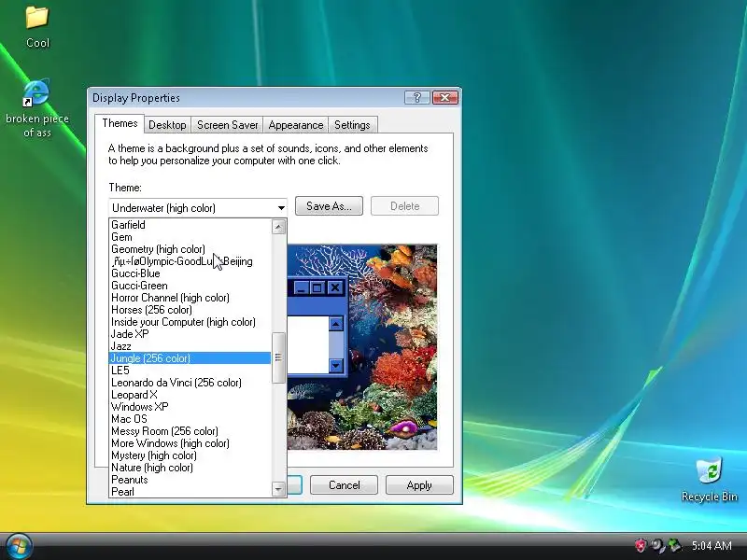Select More Windows (high color) theme
The height and width of the screenshot is (560, 747).
(190, 443)
